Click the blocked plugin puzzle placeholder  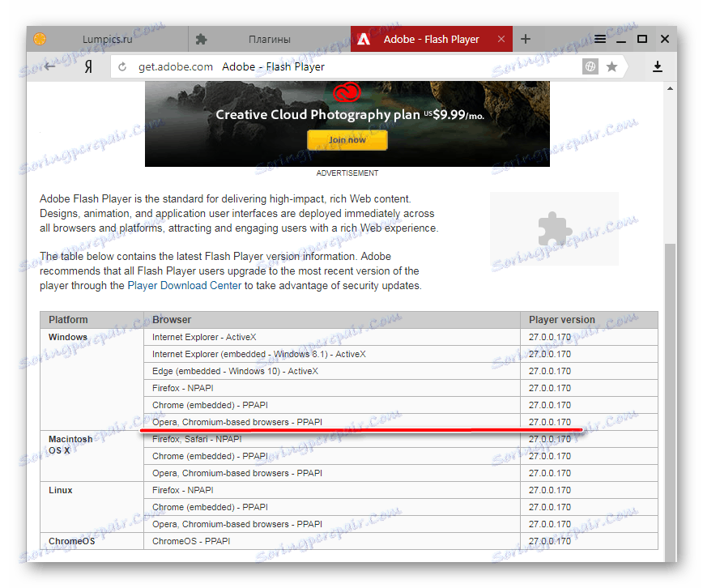pos(554,228)
